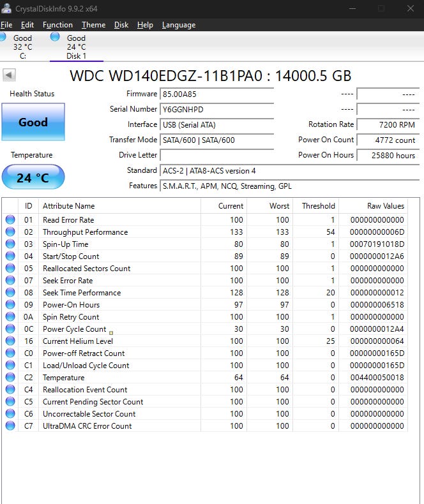Click status orb for Uncorrectable Sector Count

coord(10,413)
